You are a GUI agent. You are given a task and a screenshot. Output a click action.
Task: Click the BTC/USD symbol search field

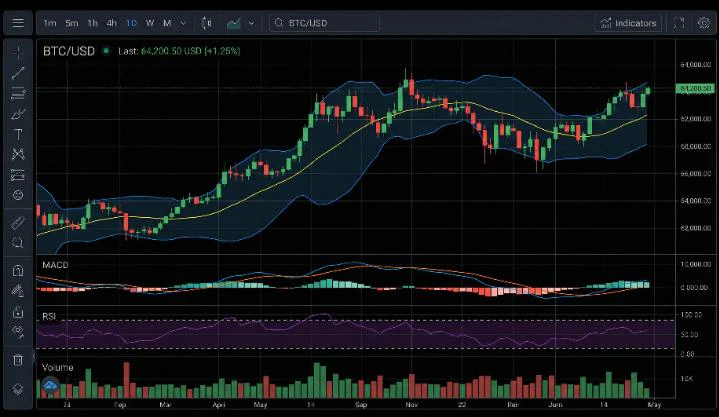pyautogui.click(x=324, y=23)
